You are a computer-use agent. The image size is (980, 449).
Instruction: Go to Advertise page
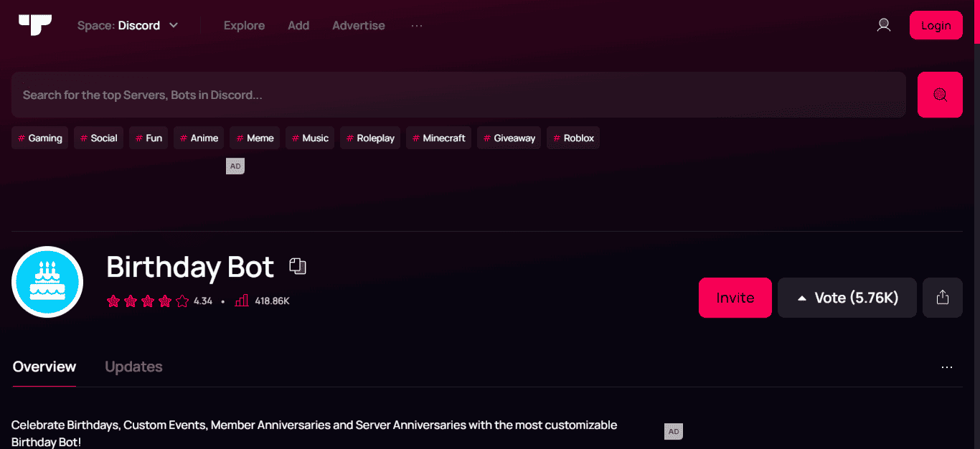coord(359,25)
